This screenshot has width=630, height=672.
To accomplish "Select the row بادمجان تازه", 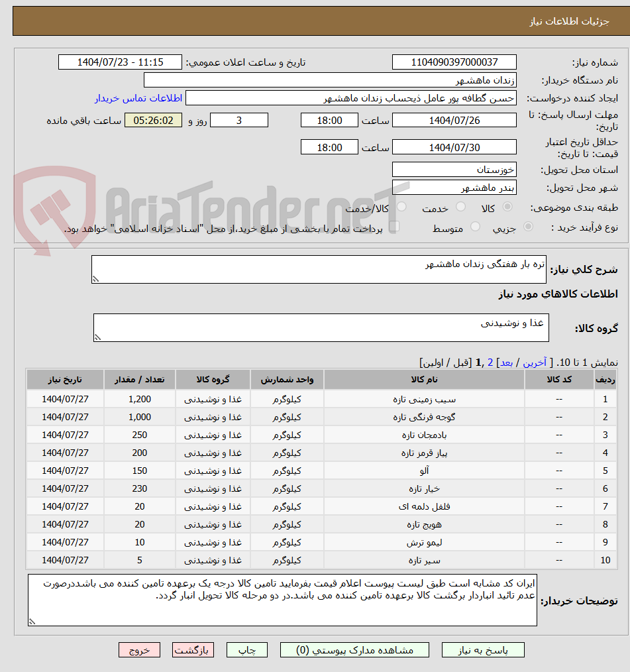I will (x=322, y=435).
